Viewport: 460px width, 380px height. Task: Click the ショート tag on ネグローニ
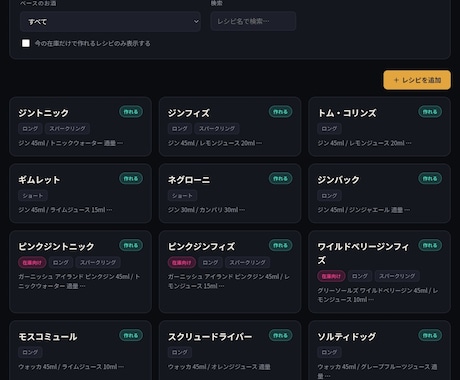[182, 196]
